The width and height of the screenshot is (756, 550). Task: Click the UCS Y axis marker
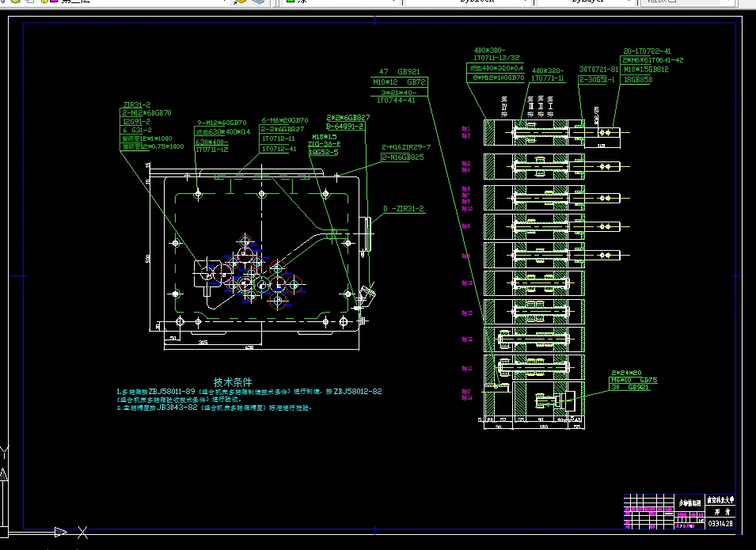coord(4,452)
